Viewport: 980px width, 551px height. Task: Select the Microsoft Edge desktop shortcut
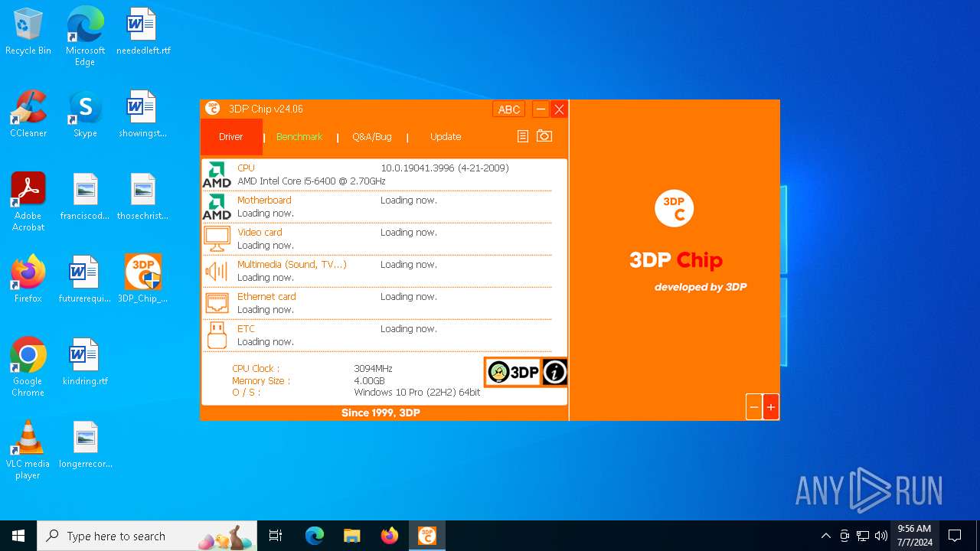(x=85, y=37)
